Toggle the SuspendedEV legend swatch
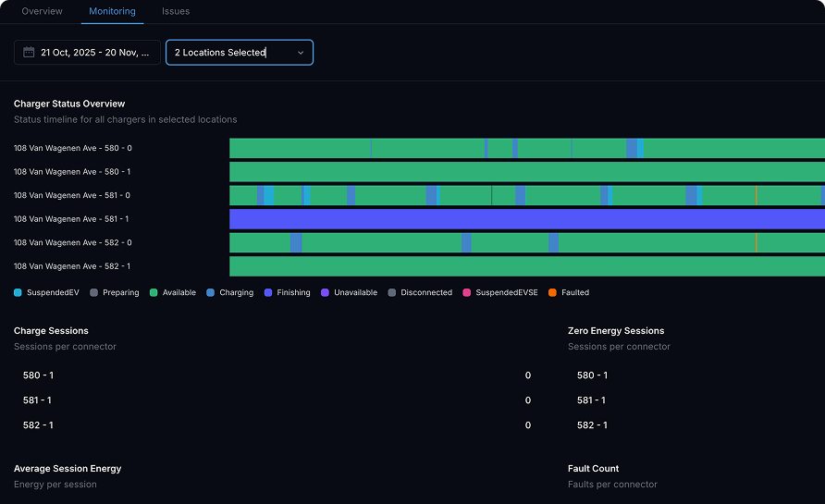Viewport: 825px width, 504px height. (x=18, y=292)
